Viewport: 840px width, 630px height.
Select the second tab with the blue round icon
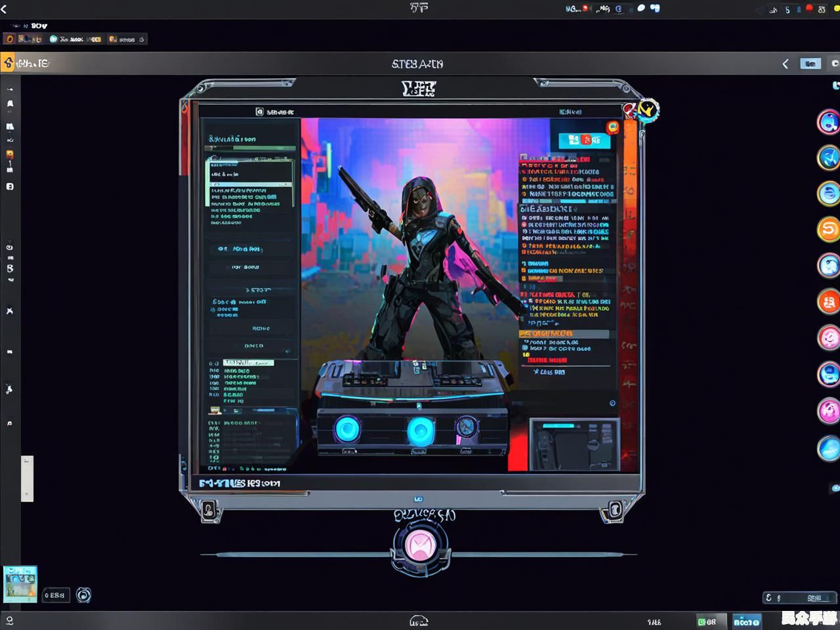click(x=75, y=39)
